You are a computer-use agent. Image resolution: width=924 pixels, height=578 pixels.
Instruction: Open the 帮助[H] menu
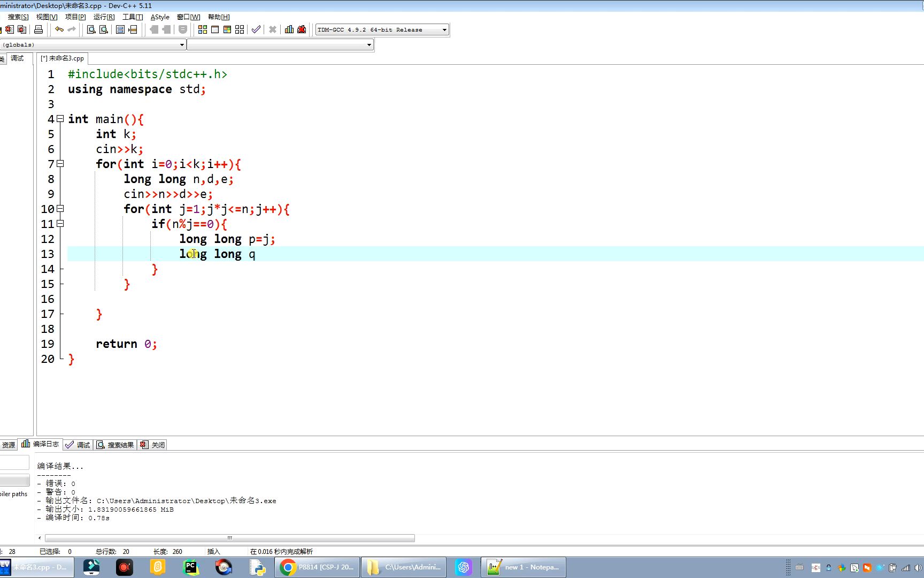coord(219,17)
